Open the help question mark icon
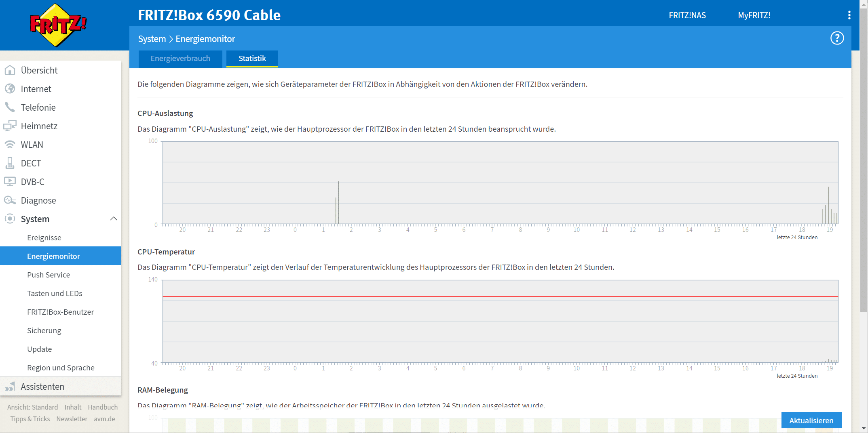Screen dimensions: 868x433 tap(836, 38)
